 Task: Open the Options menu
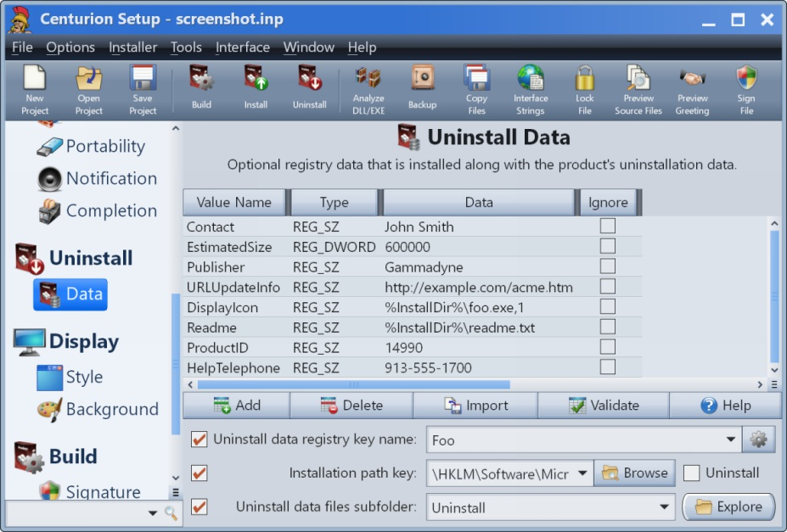[70, 48]
